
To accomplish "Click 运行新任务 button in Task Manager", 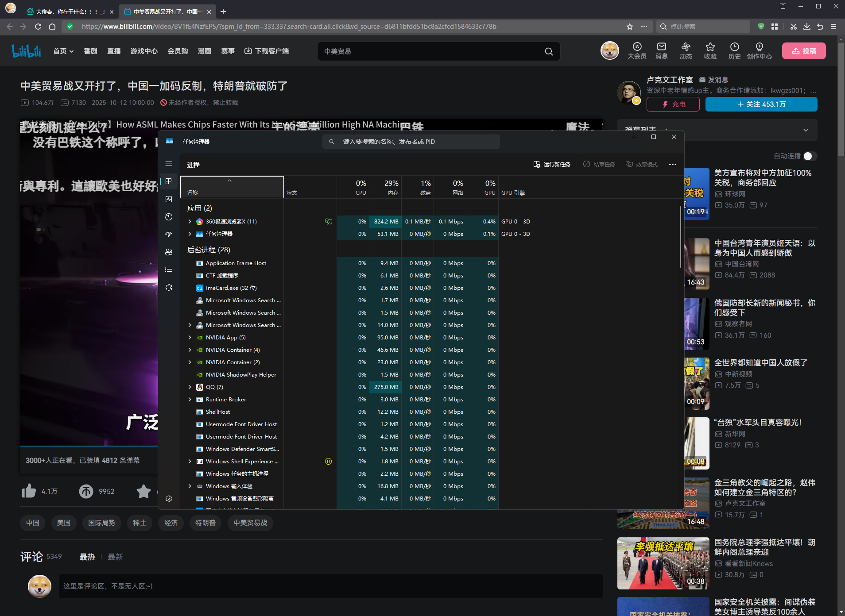I will point(552,165).
